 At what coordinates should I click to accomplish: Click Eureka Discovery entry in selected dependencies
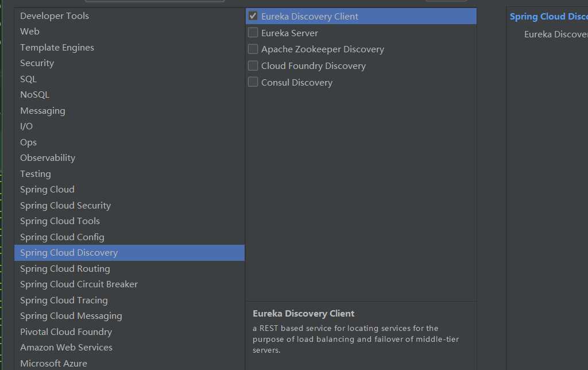pyautogui.click(x=556, y=34)
